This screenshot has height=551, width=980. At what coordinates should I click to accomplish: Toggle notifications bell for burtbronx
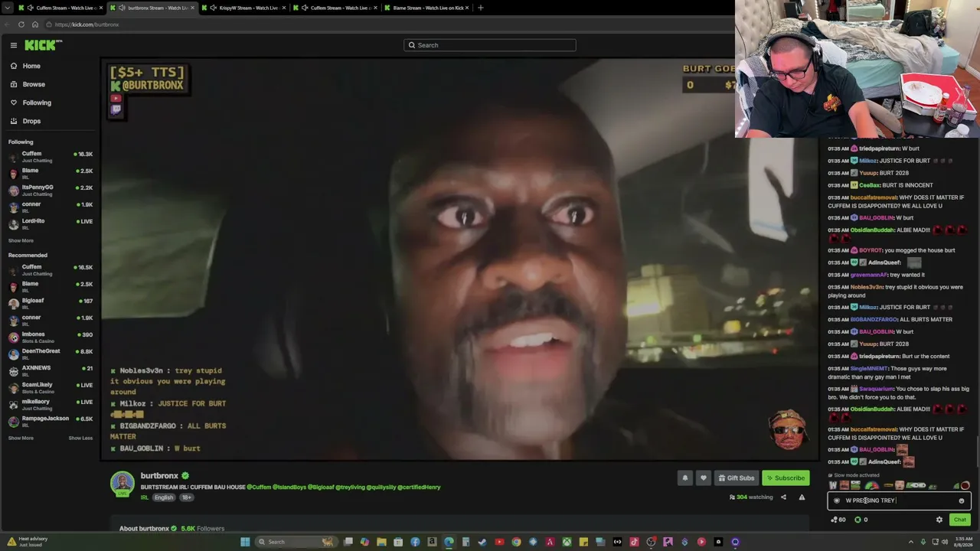point(685,478)
